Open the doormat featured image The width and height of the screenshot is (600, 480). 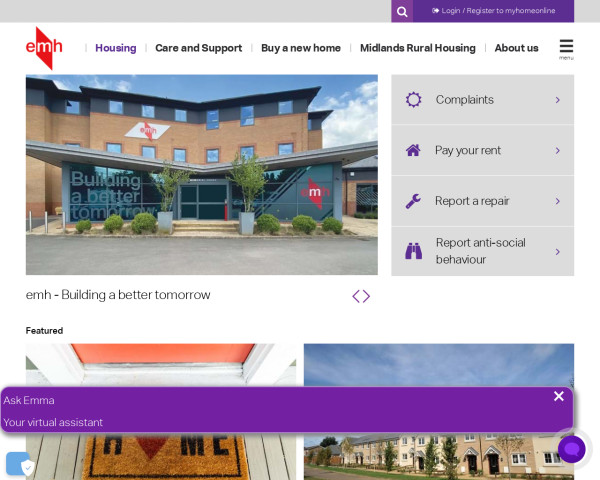click(x=161, y=411)
